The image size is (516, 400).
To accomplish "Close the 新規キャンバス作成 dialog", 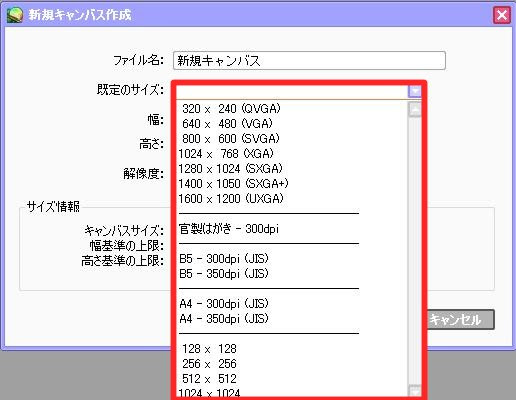I will pyautogui.click(x=502, y=15).
